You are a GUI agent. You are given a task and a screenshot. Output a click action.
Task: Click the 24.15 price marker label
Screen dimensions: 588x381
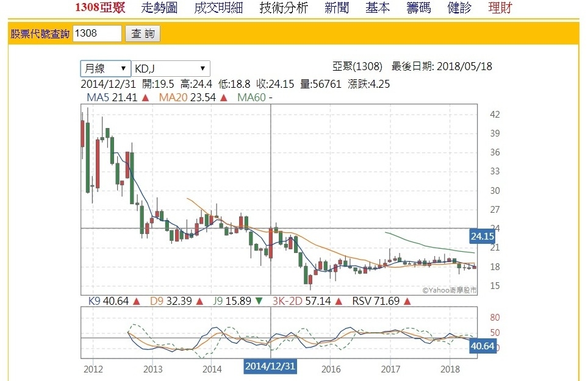click(x=482, y=237)
